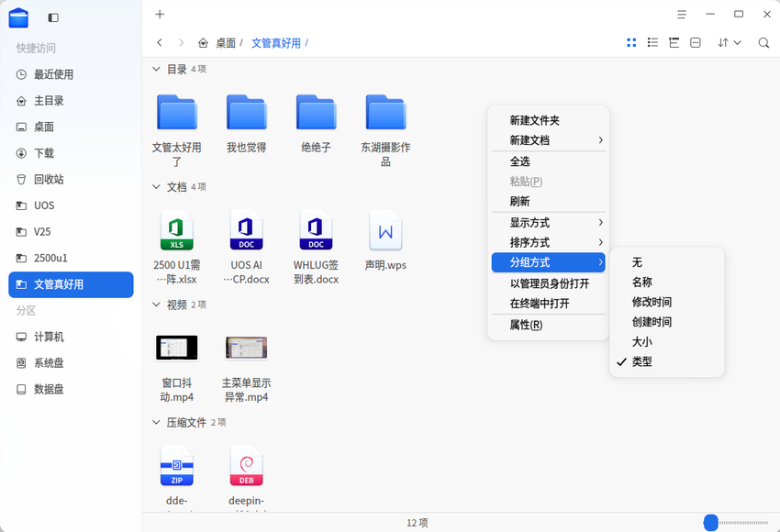Viewport: 780px width, 532px height.
Task: Click 刷新 in the context menu
Action: 520,201
